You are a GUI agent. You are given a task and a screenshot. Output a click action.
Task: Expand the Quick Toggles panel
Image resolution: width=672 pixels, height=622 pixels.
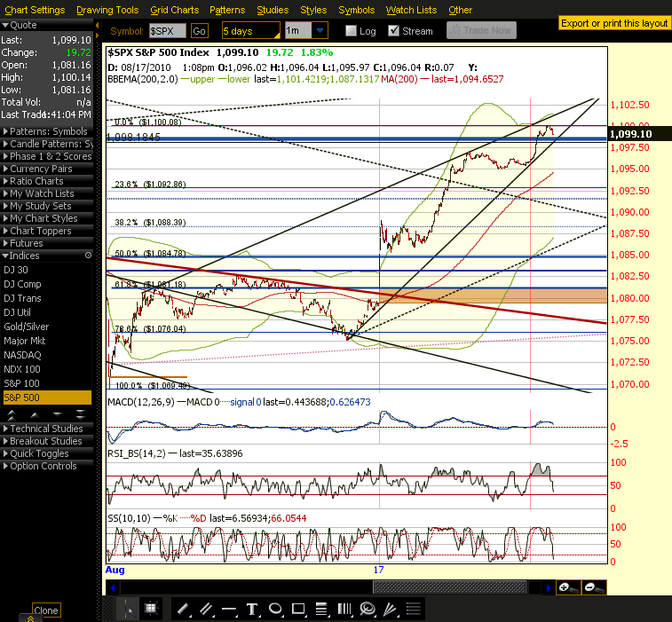click(x=46, y=453)
